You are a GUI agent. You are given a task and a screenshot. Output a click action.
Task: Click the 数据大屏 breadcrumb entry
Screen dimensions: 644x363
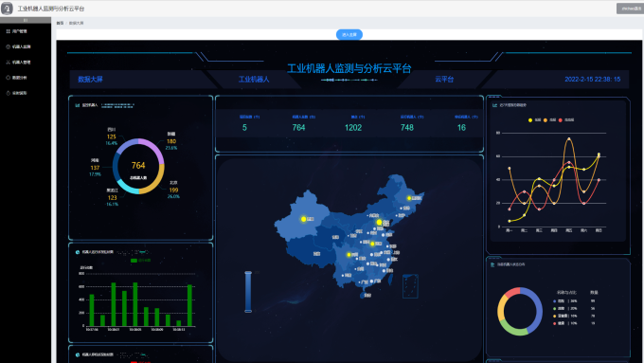point(76,23)
